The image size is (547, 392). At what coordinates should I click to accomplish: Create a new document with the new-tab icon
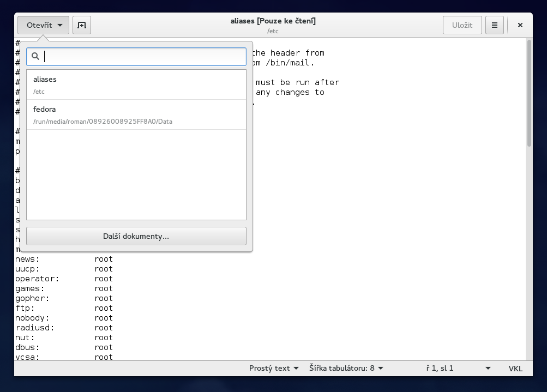point(81,25)
